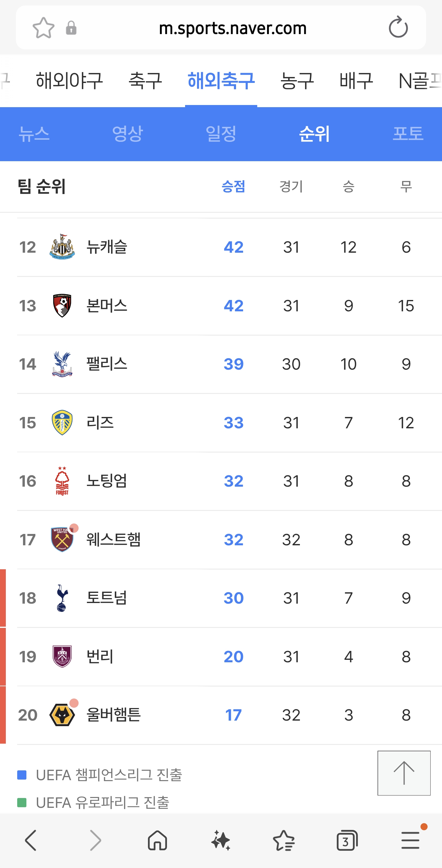This screenshot has height=868, width=442.
Task: Tap the AI sparkle icon in toolbar
Action: pyautogui.click(x=221, y=840)
